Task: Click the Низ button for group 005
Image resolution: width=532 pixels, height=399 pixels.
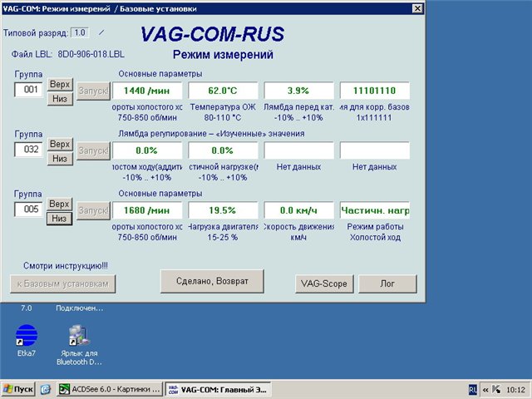Action: click(59, 219)
